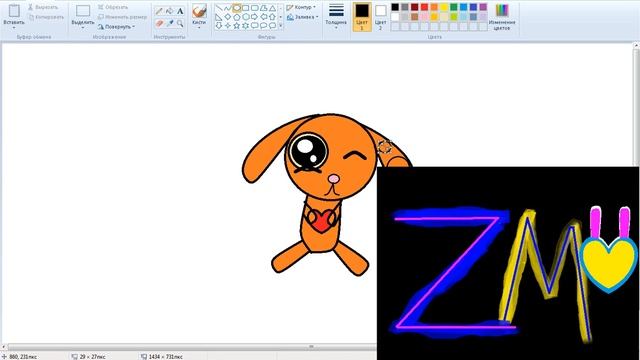Choose the Rounded rectangle shape
The image size is (640, 360).
[255, 8]
